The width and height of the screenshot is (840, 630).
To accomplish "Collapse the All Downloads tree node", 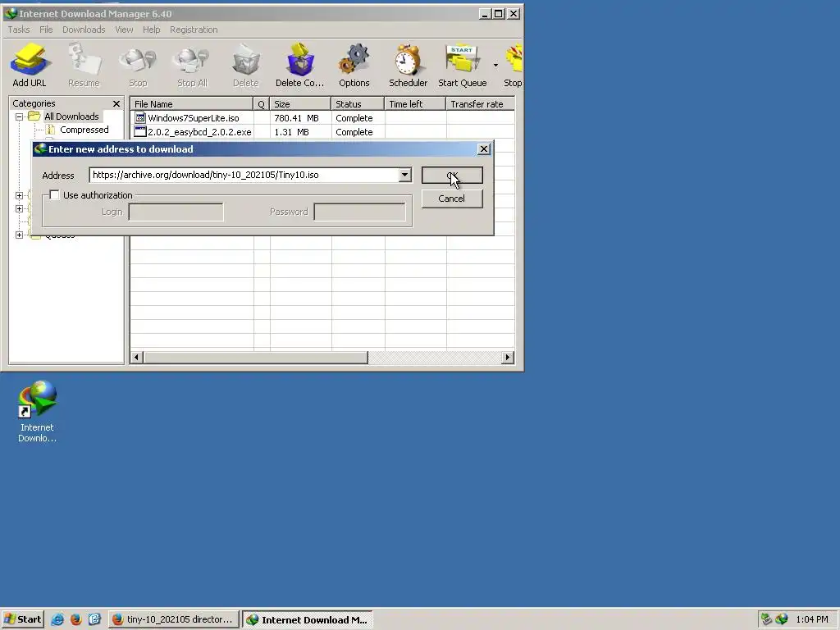I will (20, 116).
